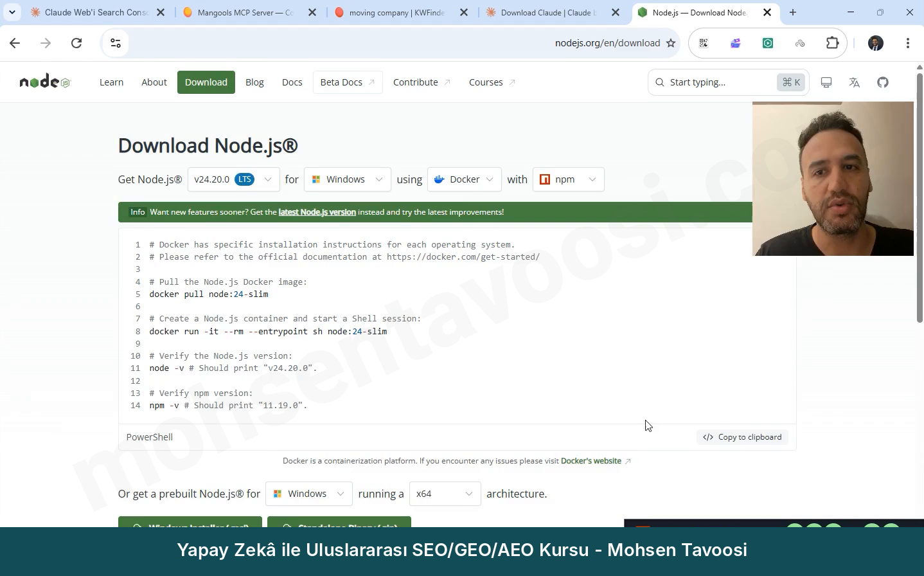This screenshot has height=576, width=924.
Task: Focus the Start typing search field
Action: [728, 82]
